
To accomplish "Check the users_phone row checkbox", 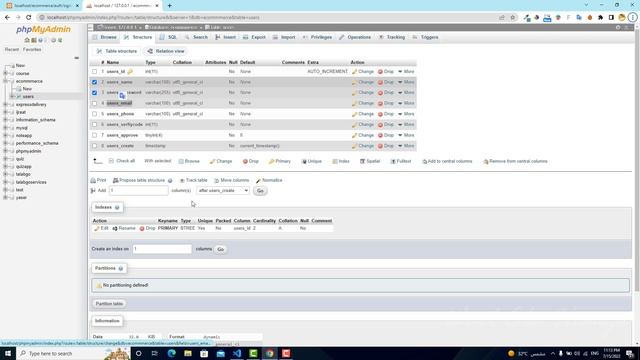I will coord(94,114).
